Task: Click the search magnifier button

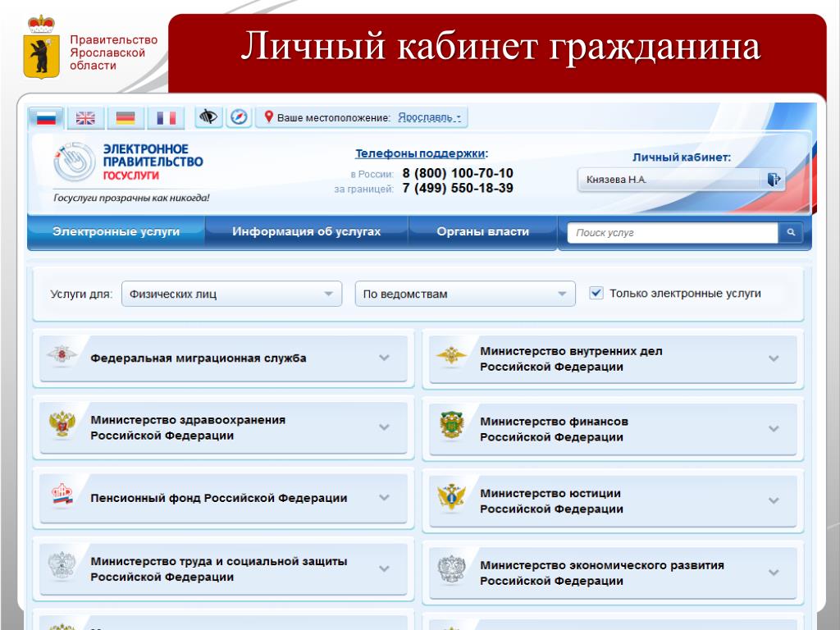Action: pos(791,232)
